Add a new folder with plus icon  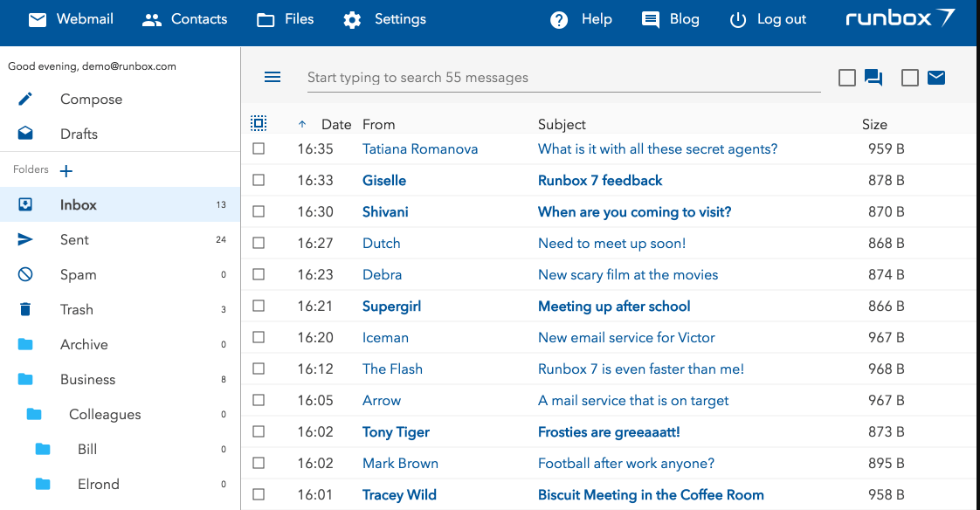click(x=66, y=170)
